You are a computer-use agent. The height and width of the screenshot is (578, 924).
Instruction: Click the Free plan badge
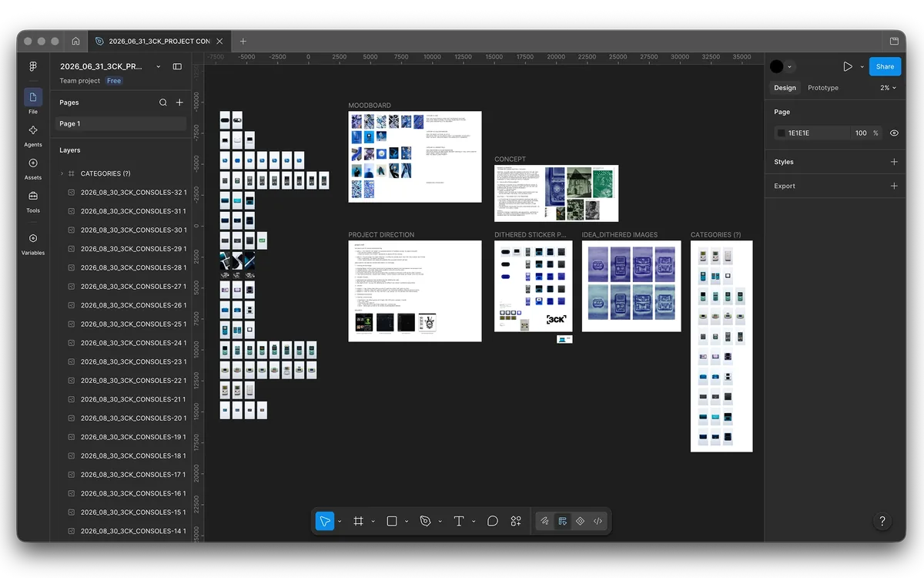pos(114,81)
